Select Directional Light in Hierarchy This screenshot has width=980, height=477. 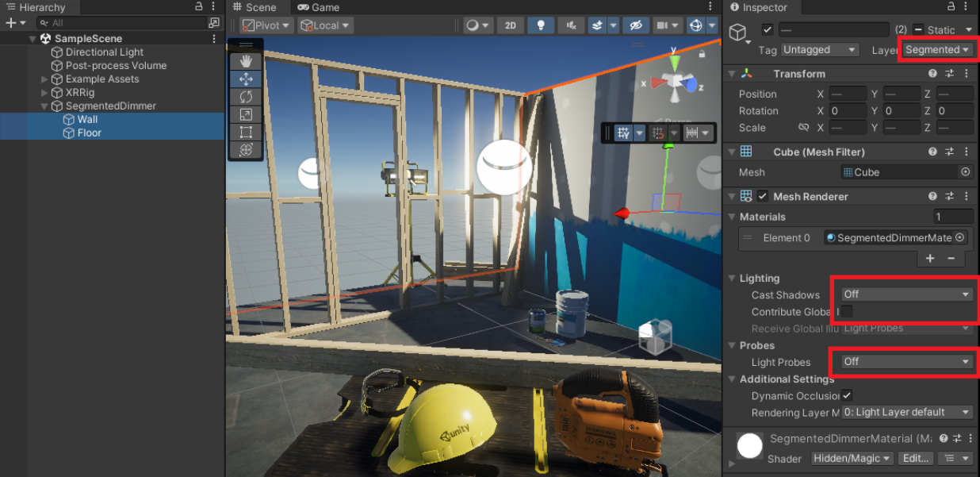click(105, 52)
